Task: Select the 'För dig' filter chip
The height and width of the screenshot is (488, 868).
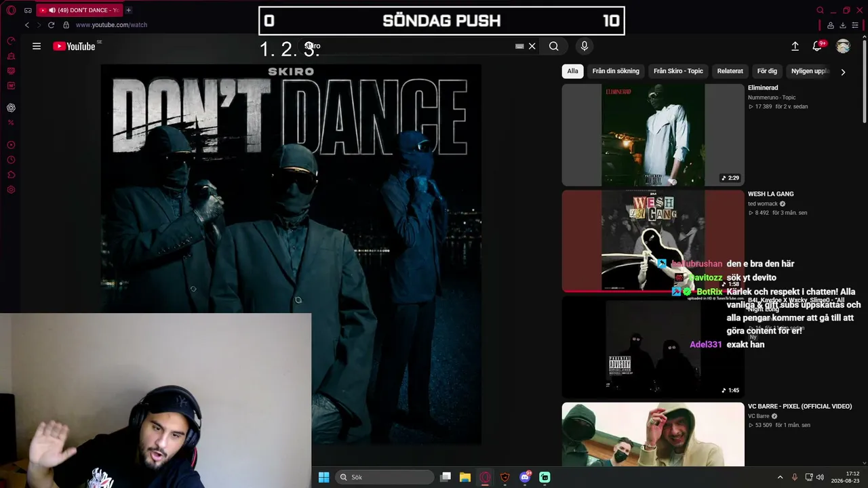Action: pyautogui.click(x=767, y=71)
